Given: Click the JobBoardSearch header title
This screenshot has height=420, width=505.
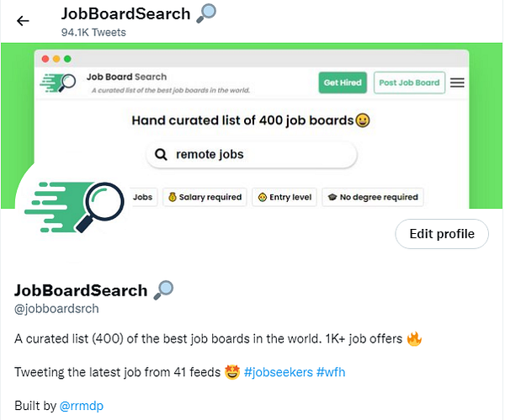Looking at the screenshot, I should pos(126,14).
